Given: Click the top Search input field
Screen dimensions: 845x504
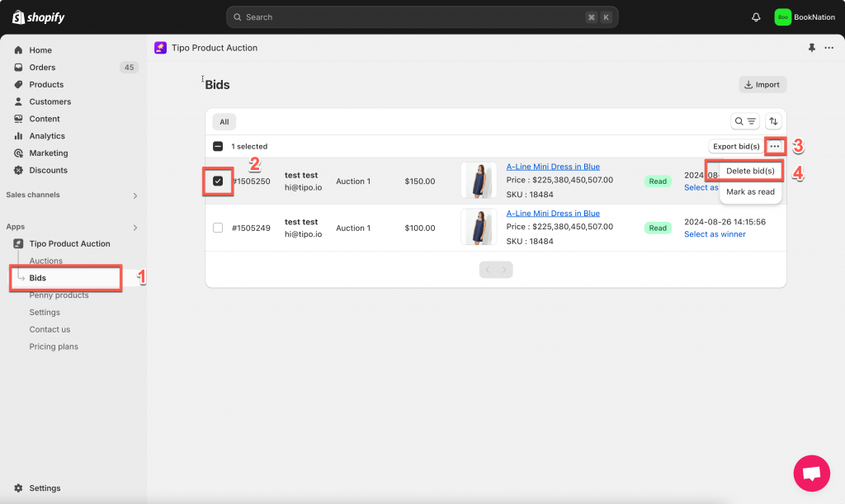Looking at the screenshot, I should pos(413,17).
